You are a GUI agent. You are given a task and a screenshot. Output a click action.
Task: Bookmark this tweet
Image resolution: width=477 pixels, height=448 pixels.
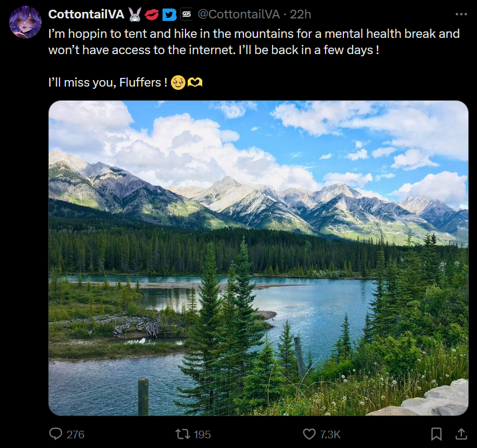pyautogui.click(x=436, y=434)
